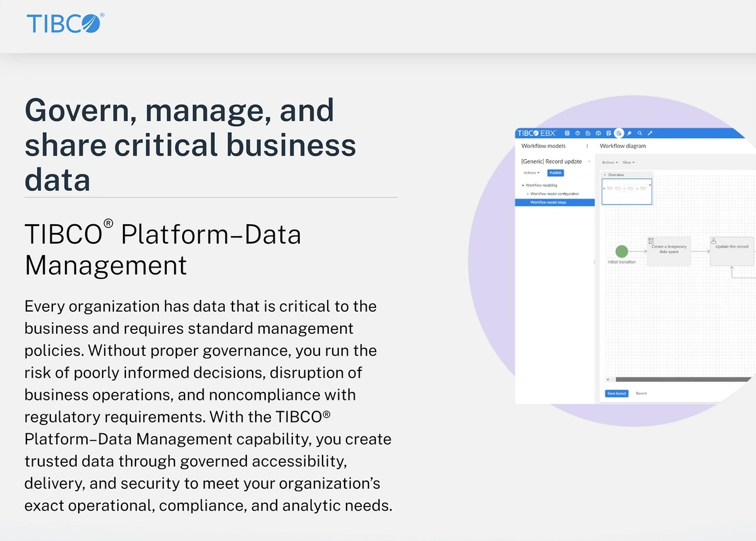756x541 pixels.
Task: Click the user icon on Update the record
Action: pyautogui.click(x=714, y=241)
